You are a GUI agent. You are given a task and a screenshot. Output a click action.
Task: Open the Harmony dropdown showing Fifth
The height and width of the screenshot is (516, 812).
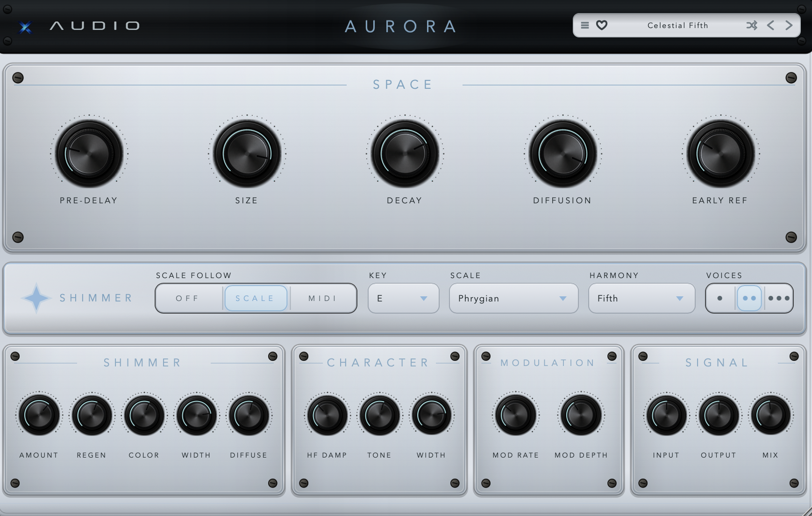[641, 298]
